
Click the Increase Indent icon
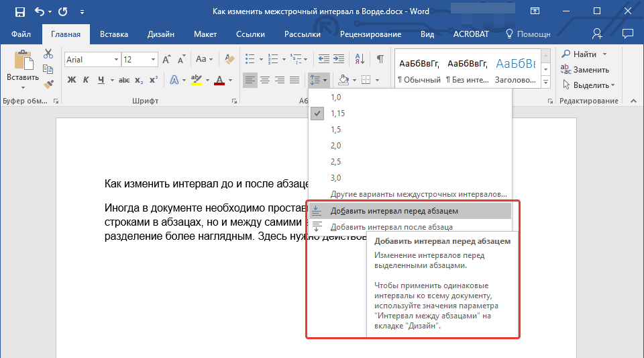[339, 59]
